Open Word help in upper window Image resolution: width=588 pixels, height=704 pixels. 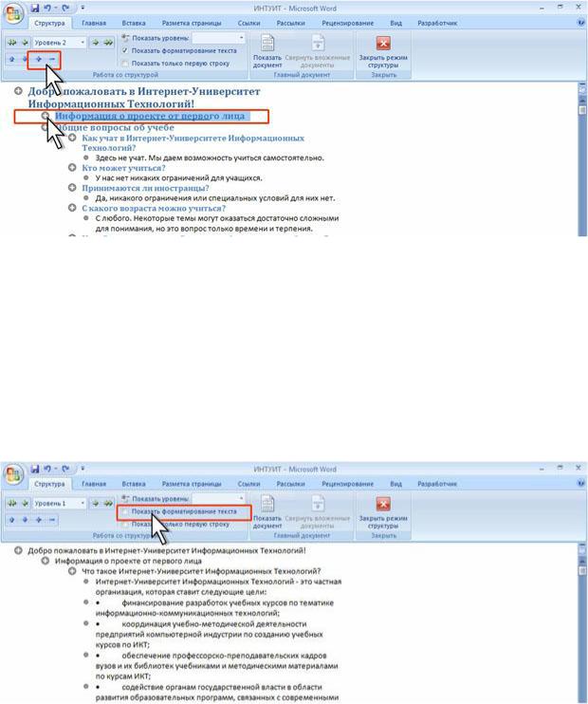(x=580, y=23)
